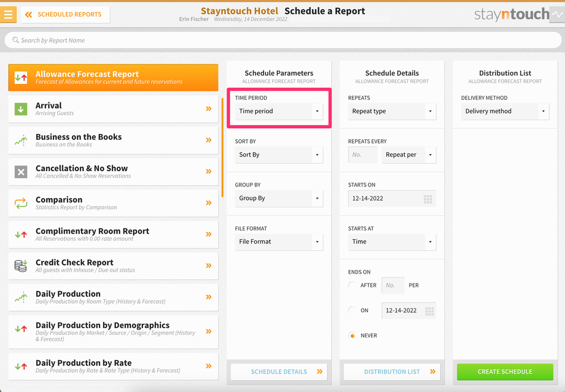This screenshot has height=392, width=565.
Task: Open the Time period dropdown
Action: coord(279,111)
